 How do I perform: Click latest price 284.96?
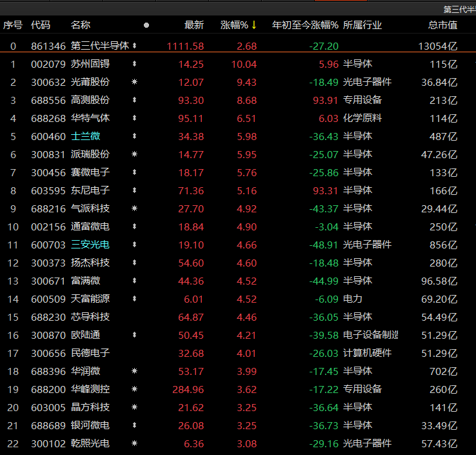click(188, 389)
